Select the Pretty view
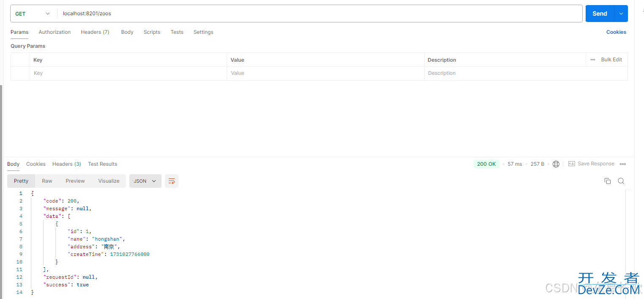Image resolution: width=644 pixels, height=299 pixels. (21, 181)
